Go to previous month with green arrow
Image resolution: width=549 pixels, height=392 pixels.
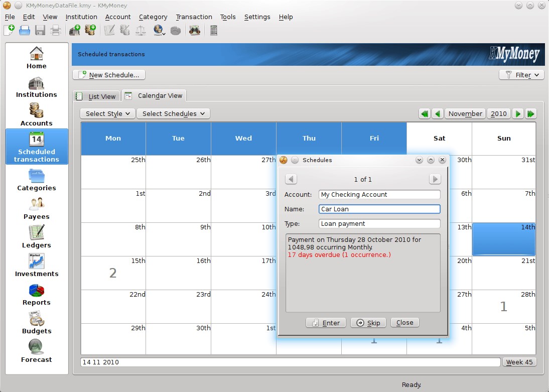[437, 114]
